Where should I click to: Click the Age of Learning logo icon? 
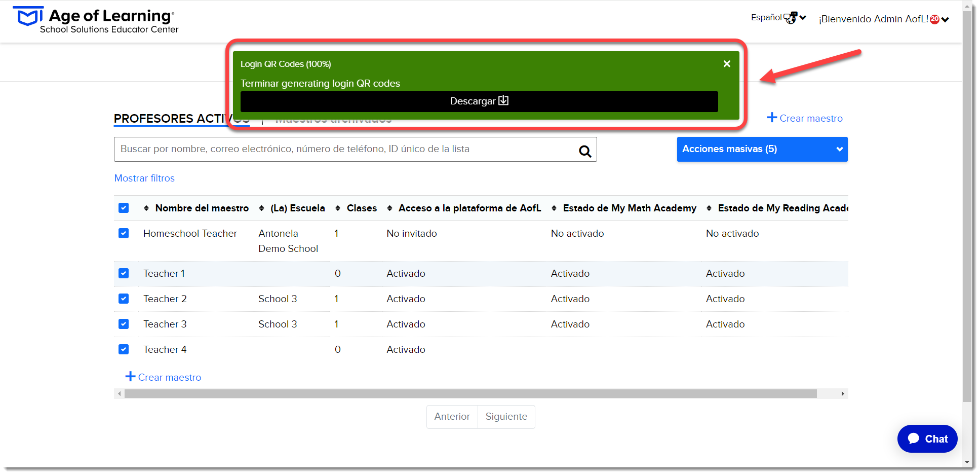[27, 16]
